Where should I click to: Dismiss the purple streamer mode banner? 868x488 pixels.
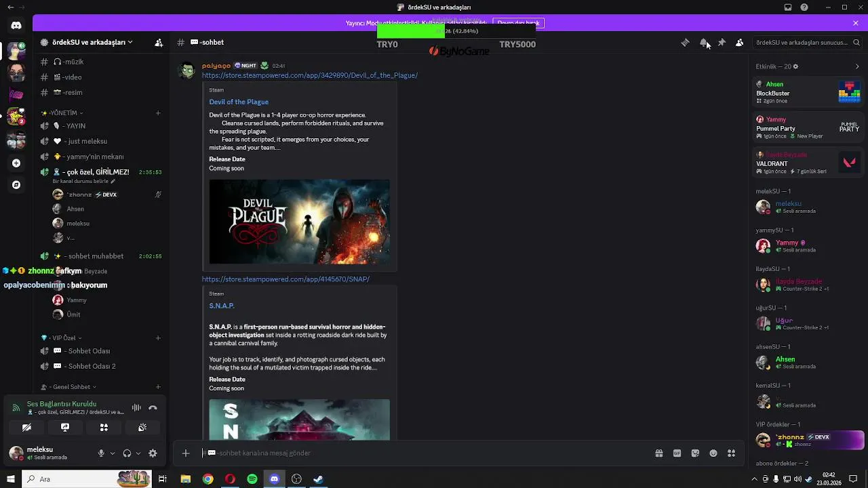(856, 23)
